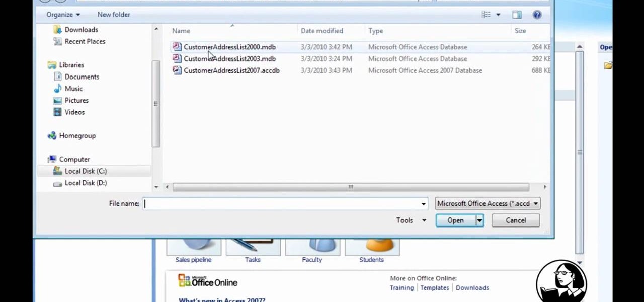Viewport: 644px width, 302px height.
Task: Open the 'What's new in Access 2007?' link
Action: [222, 299]
